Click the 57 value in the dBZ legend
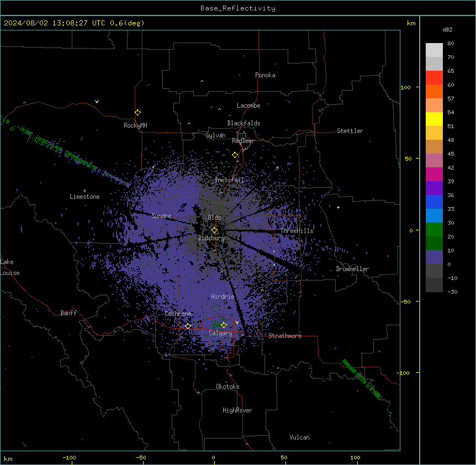 [x=451, y=99]
